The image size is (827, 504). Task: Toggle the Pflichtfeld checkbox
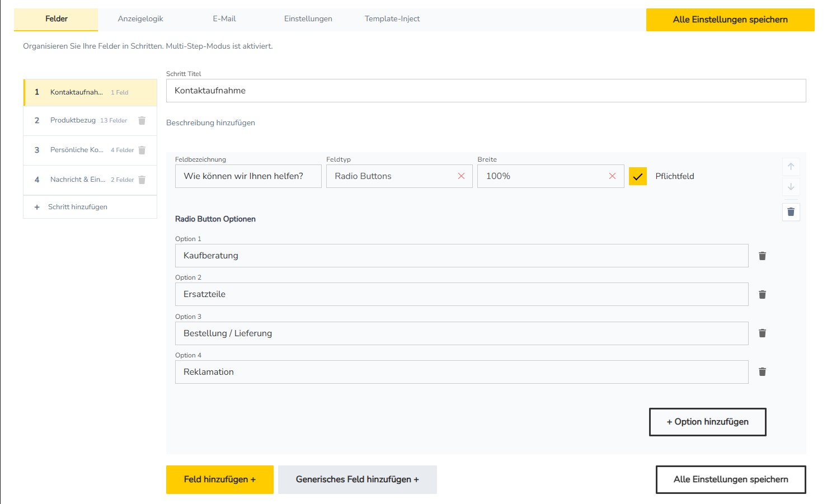pyautogui.click(x=638, y=176)
